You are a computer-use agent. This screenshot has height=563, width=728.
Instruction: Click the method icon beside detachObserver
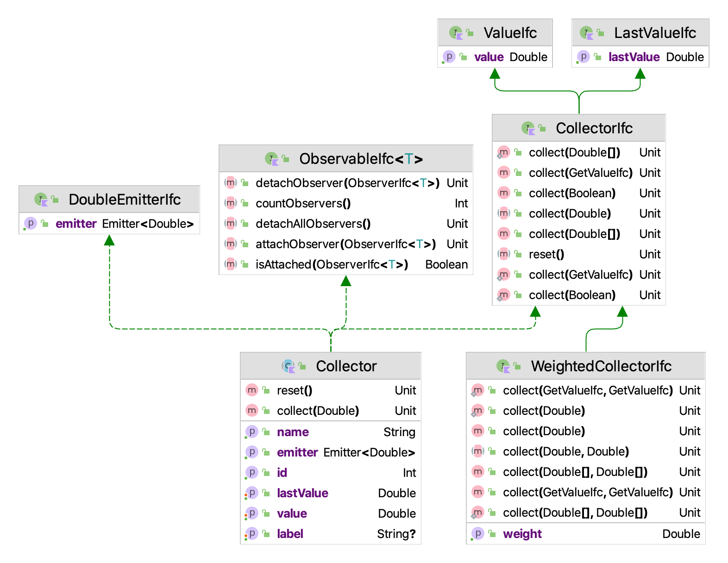click(231, 183)
